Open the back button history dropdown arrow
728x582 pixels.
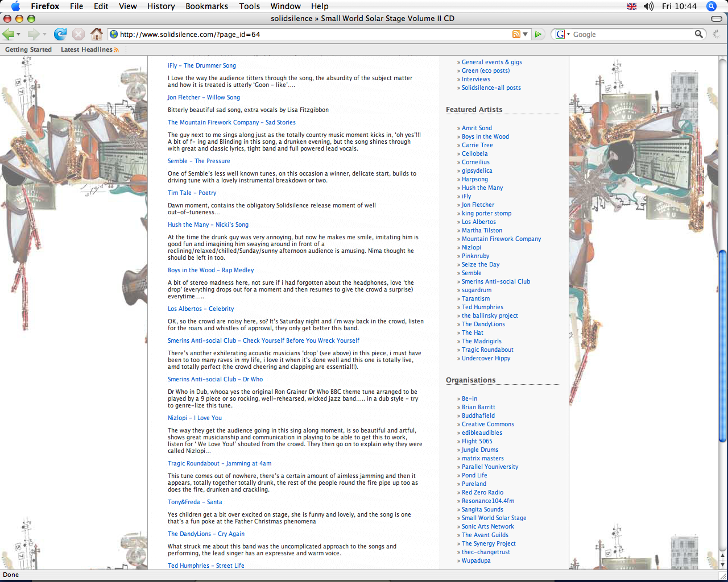coord(19,34)
